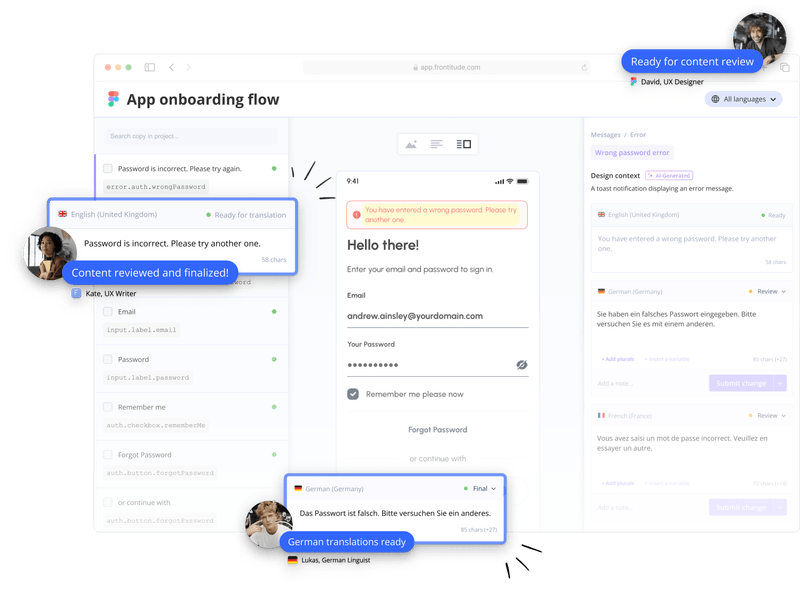Screen dimensions: 800x604
Task: Click the Add plurals link
Action: [617, 359]
